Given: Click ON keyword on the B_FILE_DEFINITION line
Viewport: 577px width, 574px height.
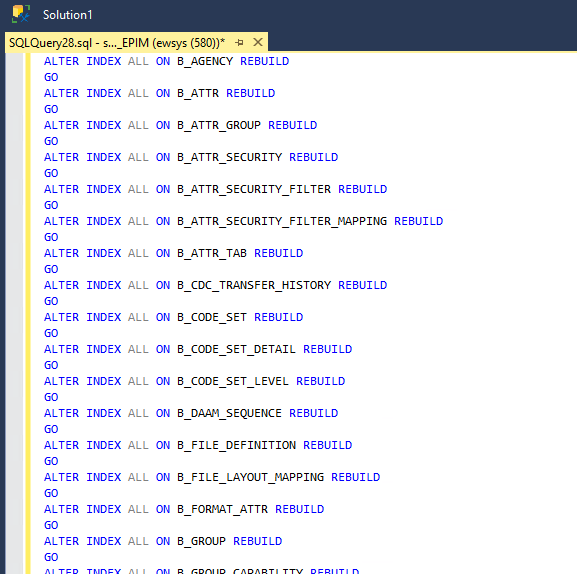Looking at the screenshot, I should tap(163, 445).
